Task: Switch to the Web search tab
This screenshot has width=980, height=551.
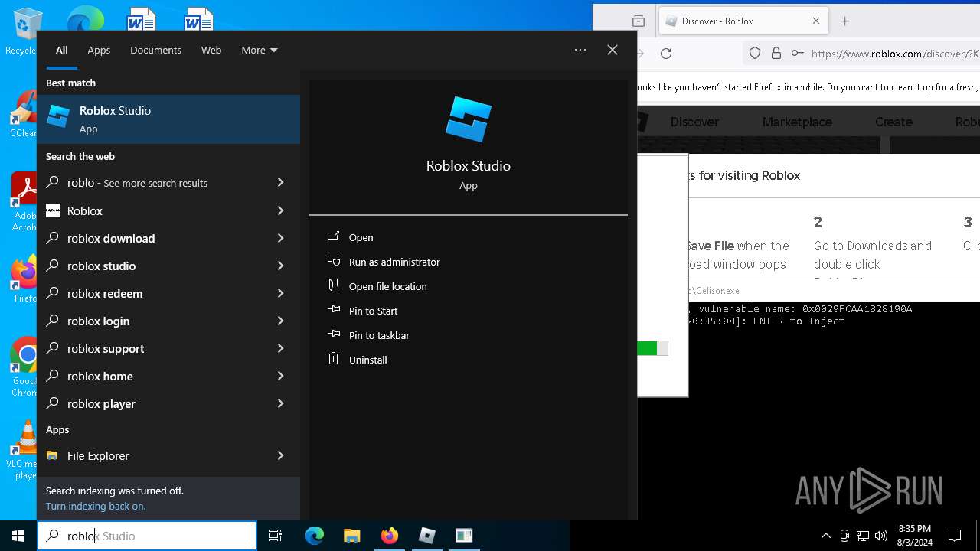Action: (x=211, y=50)
